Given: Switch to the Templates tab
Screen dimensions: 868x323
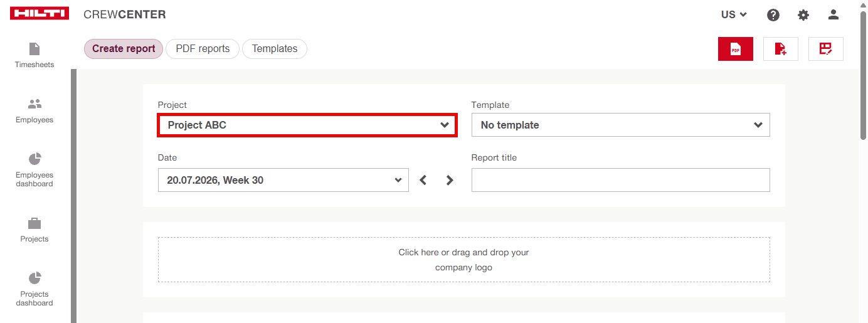Looking at the screenshot, I should [275, 49].
